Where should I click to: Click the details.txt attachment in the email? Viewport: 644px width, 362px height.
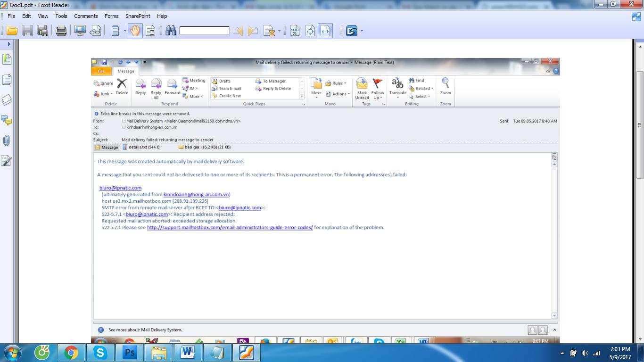click(x=141, y=147)
